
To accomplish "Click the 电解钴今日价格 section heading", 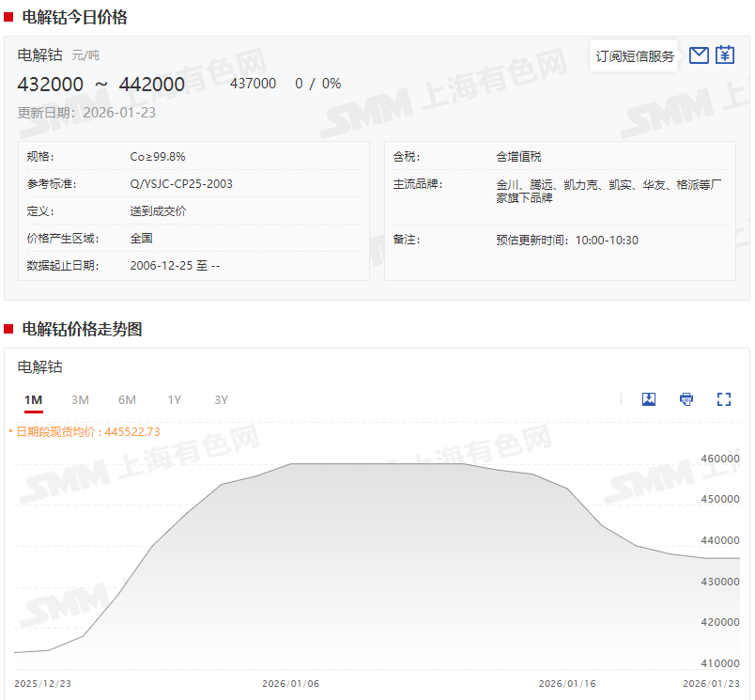I will [x=74, y=17].
